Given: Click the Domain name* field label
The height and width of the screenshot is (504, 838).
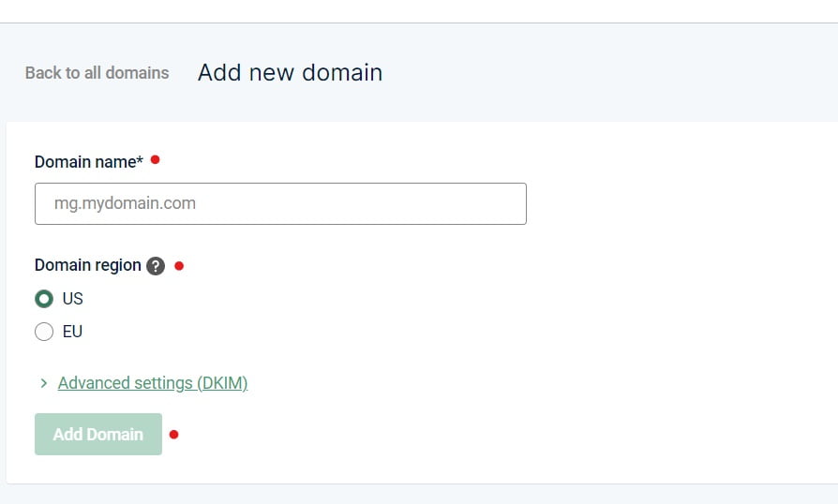Looking at the screenshot, I should click(89, 162).
